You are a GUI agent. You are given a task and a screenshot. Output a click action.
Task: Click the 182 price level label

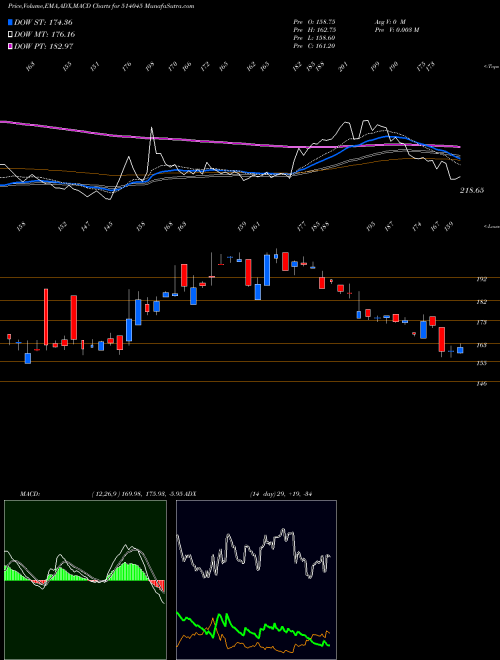[482, 301]
